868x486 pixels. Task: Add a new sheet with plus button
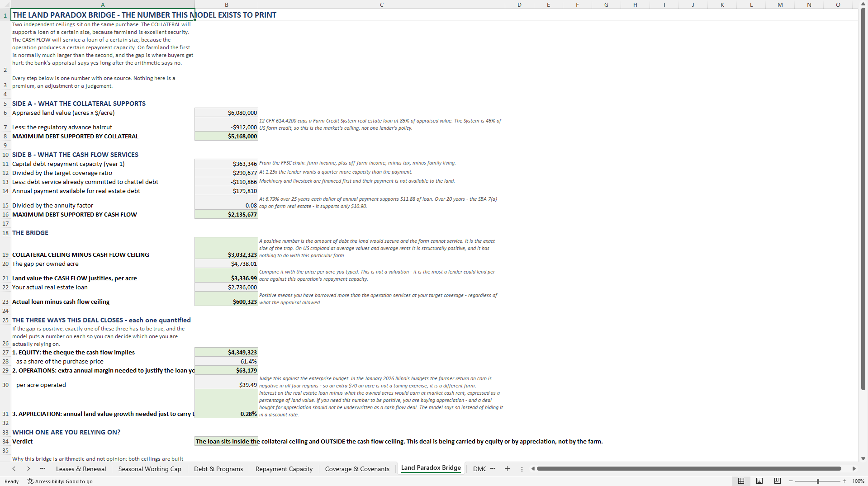coord(507,469)
